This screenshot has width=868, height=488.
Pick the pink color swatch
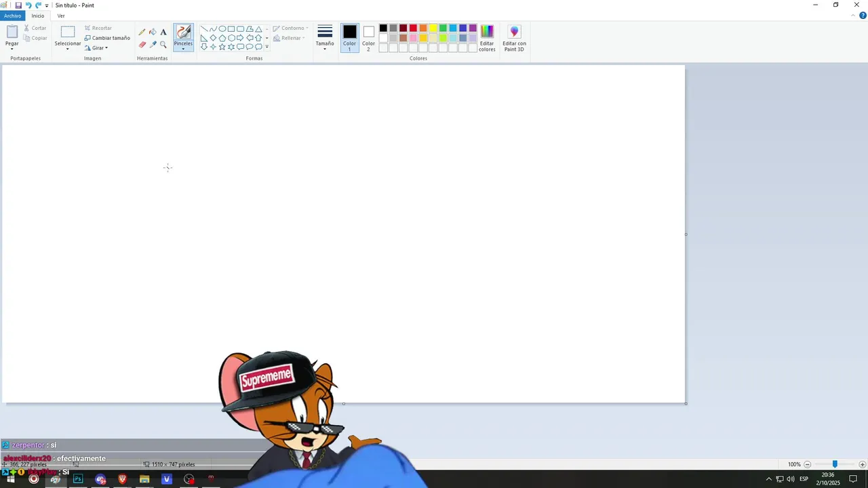[x=413, y=38]
